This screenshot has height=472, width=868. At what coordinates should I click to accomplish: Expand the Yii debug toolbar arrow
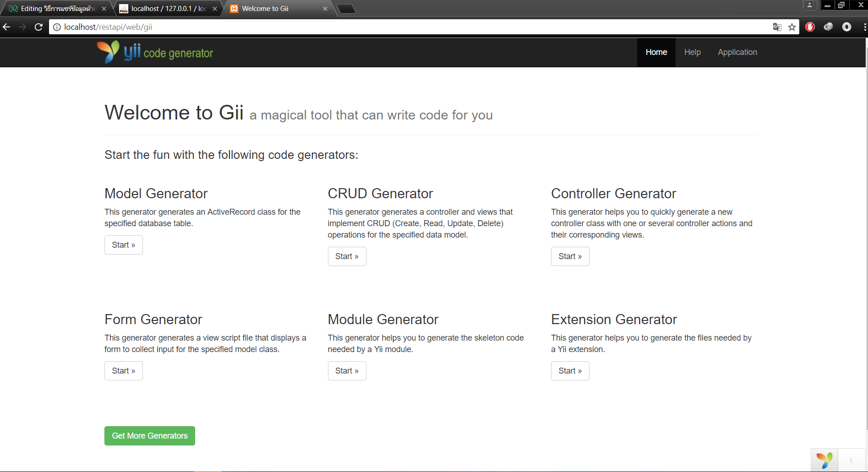(x=851, y=460)
